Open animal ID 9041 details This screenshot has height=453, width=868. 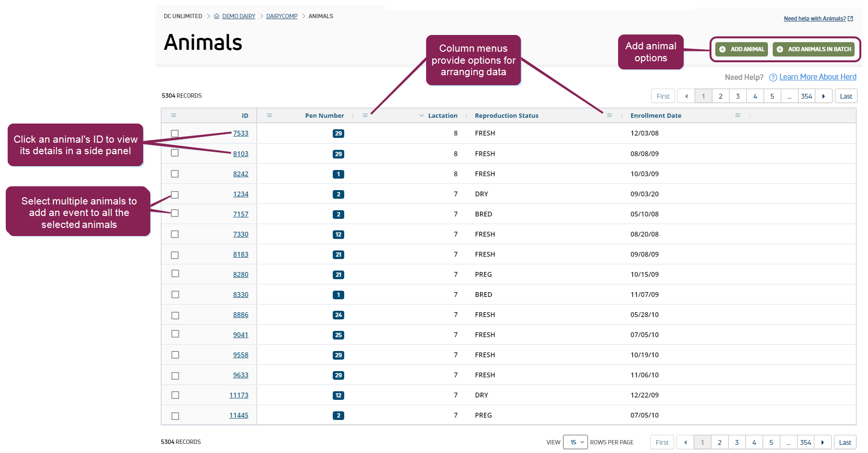pos(240,335)
